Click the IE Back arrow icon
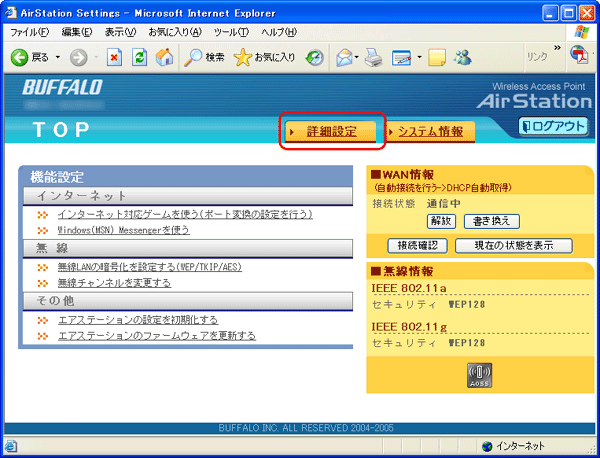 [19, 58]
